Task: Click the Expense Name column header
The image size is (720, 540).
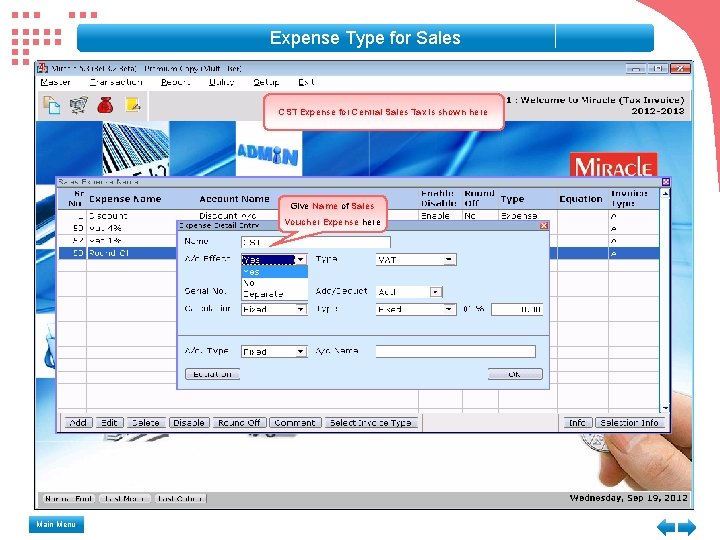Action: [x=125, y=199]
